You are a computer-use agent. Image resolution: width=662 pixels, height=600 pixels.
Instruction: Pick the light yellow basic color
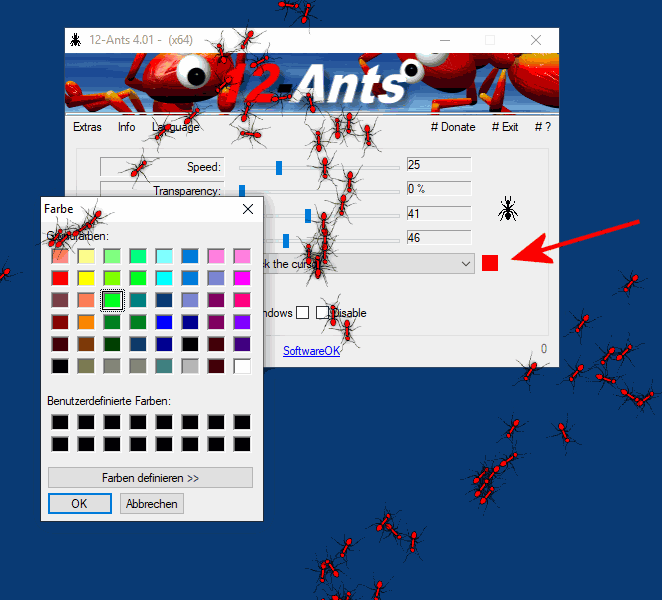click(86, 256)
